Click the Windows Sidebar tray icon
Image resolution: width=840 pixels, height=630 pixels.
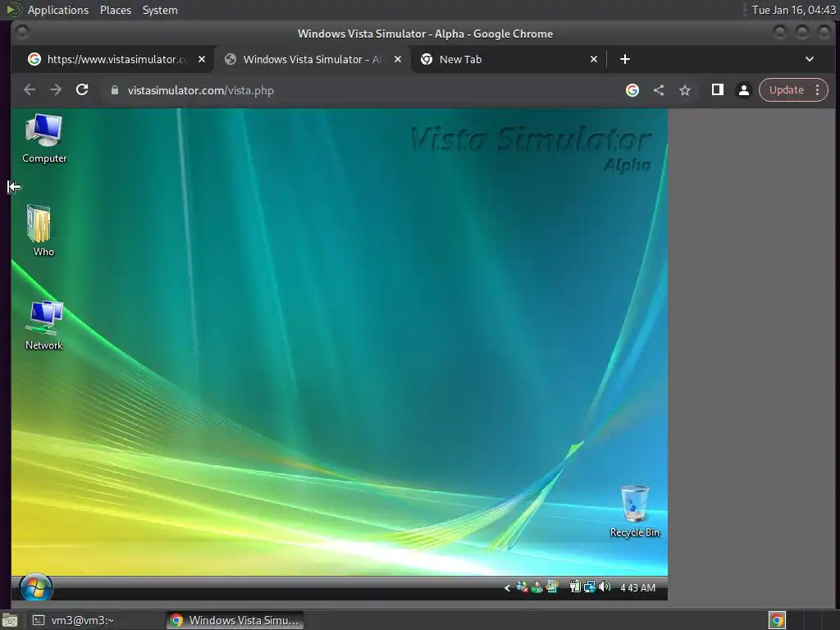tap(552, 587)
